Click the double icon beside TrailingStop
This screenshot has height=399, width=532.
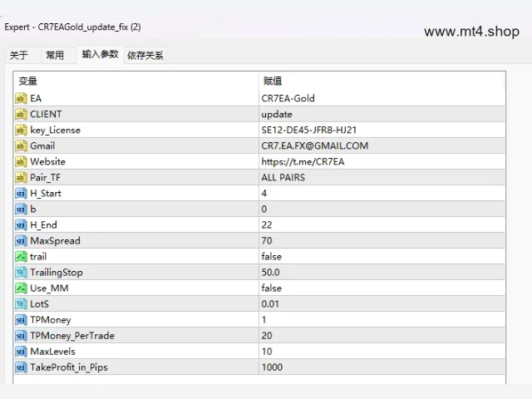[21, 273]
